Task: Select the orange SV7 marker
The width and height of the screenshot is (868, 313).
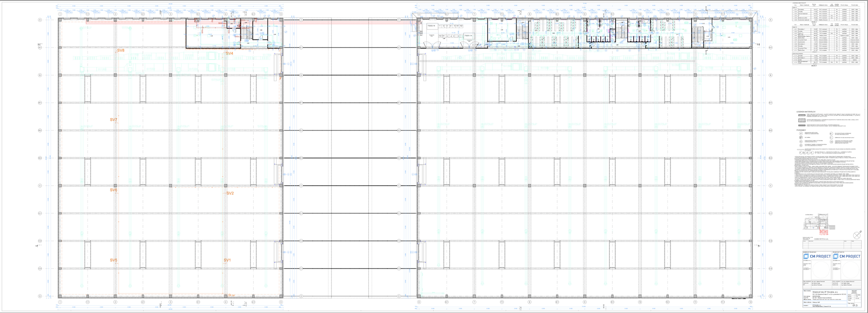Action: [114, 120]
